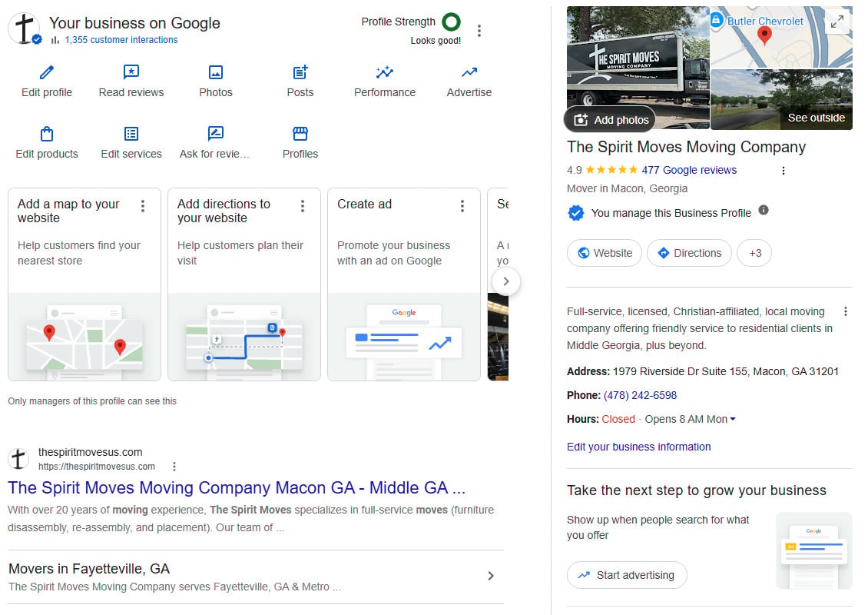Click the business logo cross avatar at top
The image size is (868, 615).
coord(24,28)
